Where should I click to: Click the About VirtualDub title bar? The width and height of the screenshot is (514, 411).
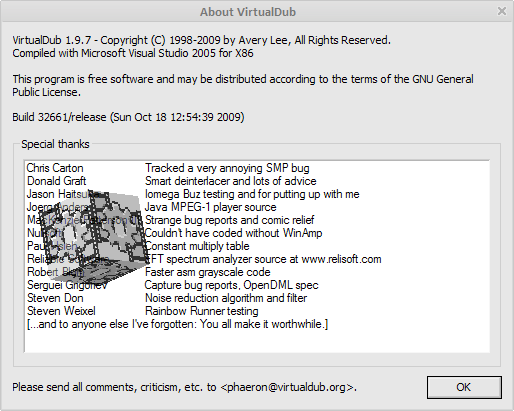click(x=248, y=12)
